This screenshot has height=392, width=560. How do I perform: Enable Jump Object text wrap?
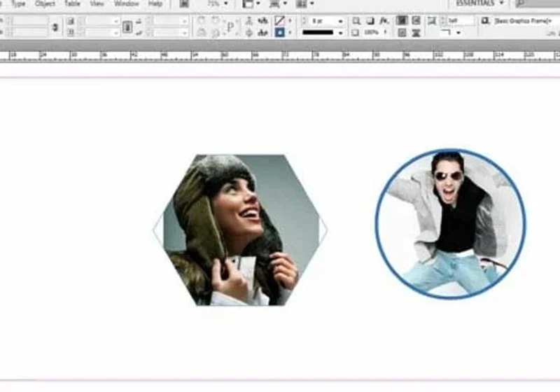pyautogui.click(x=416, y=33)
